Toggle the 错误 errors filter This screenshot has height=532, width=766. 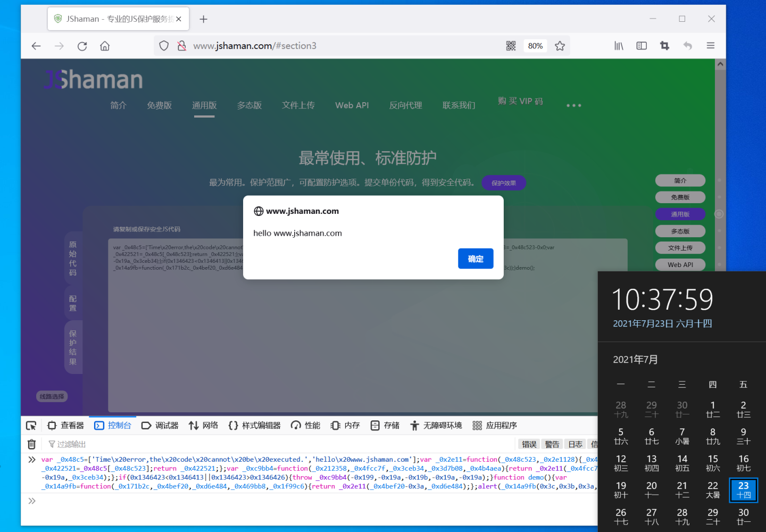tap(529, 444)
